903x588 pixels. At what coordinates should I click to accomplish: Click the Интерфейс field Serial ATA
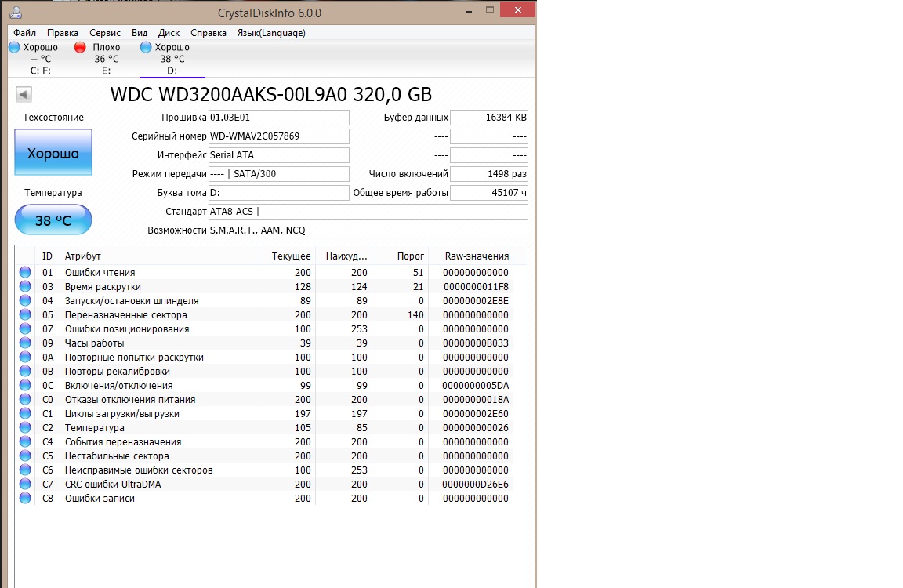279,155
